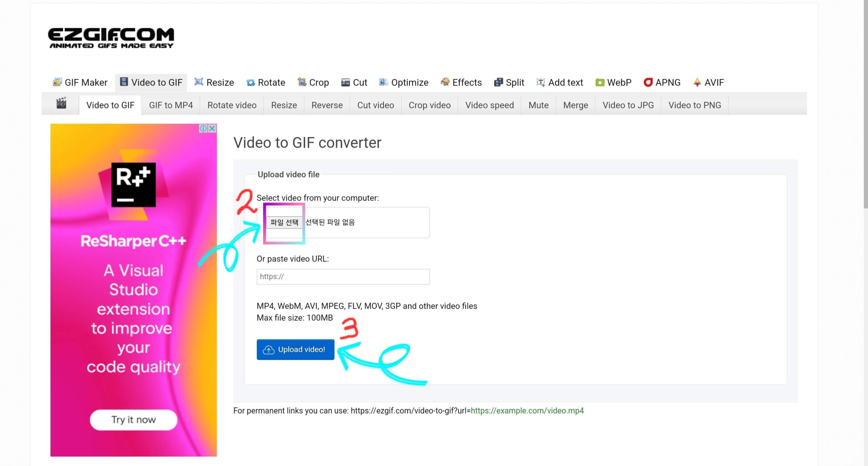Click the clapperboard video icon in submenu
This screenshot has height=466, width=868.
pyautogui.click(x=61, y=103)
